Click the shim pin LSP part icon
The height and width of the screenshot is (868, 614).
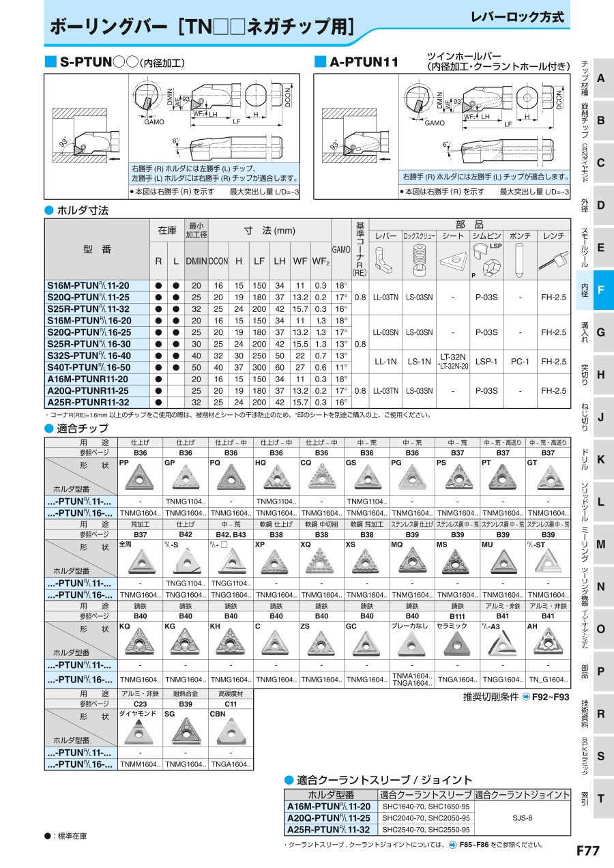click(x=488, y=259)
